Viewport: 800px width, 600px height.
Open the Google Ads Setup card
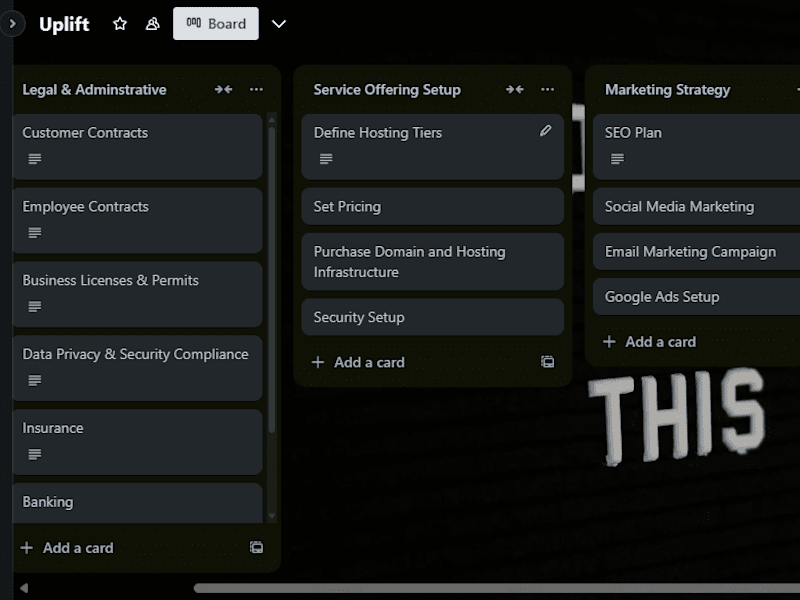coord(696,297)
